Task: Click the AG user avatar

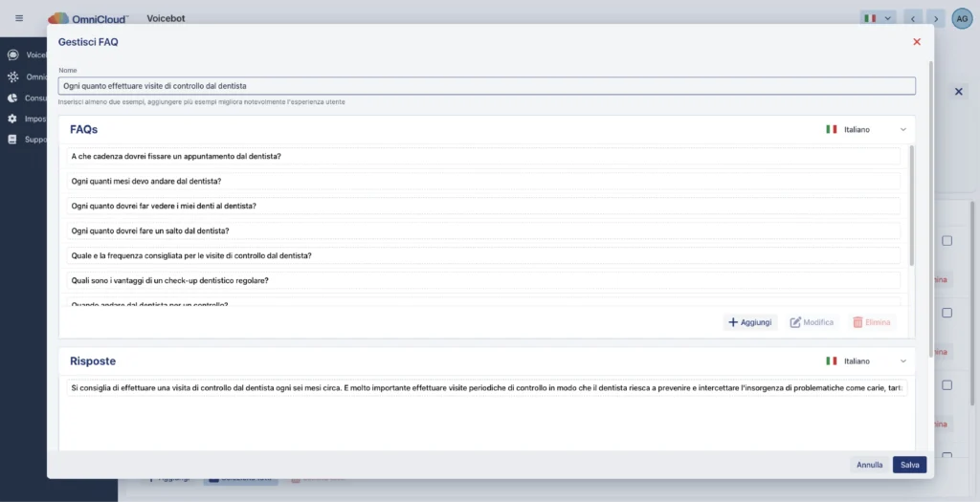Action: [x=962, y=18]
